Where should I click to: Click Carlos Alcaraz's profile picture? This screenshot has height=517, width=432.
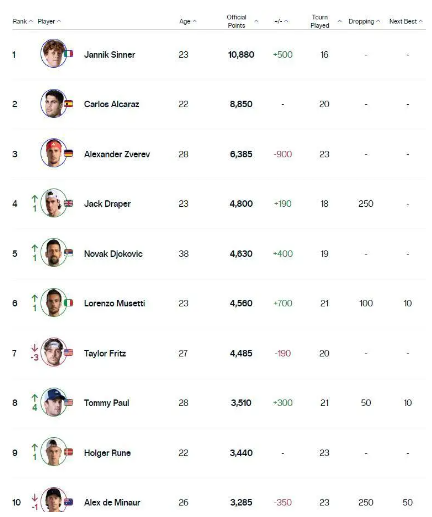[53, 103]
